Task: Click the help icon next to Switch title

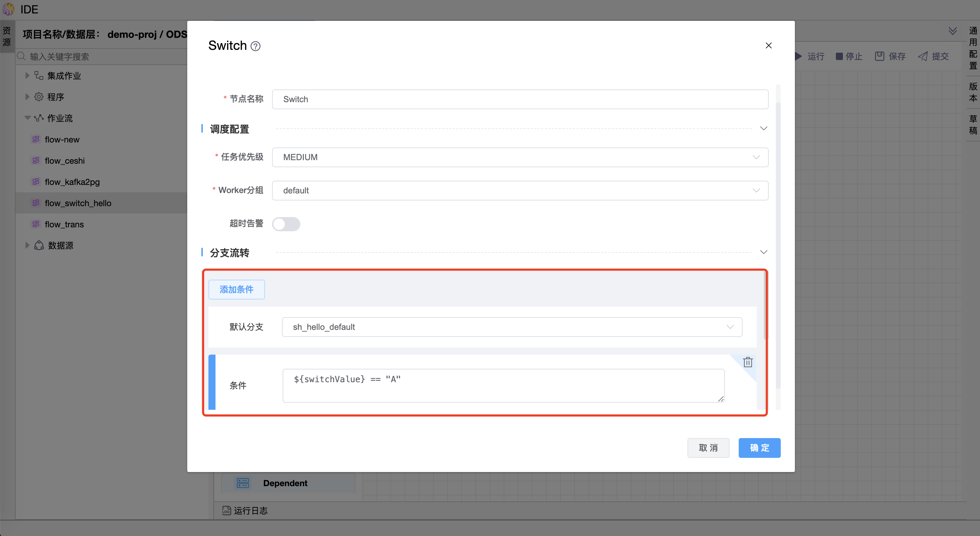Action: (256, 46)
